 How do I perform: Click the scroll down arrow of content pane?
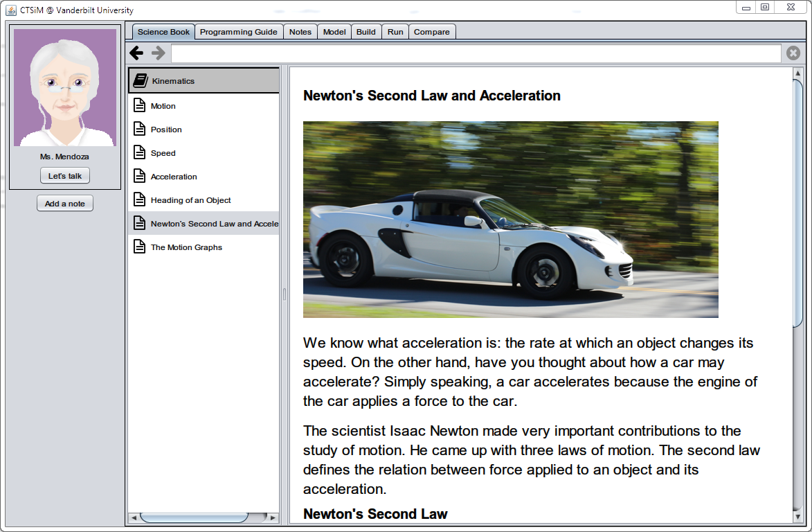[x=797, y=517]
